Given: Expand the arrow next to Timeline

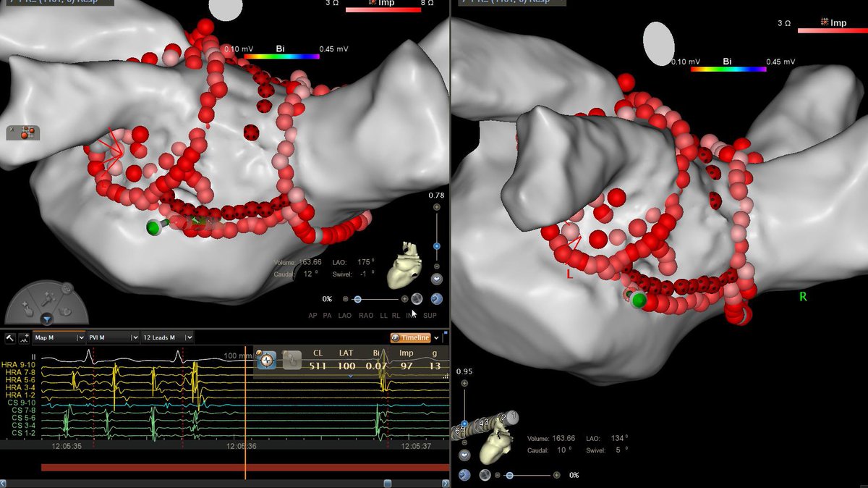Looking at the screenshot, I should [x=437, y=338].
